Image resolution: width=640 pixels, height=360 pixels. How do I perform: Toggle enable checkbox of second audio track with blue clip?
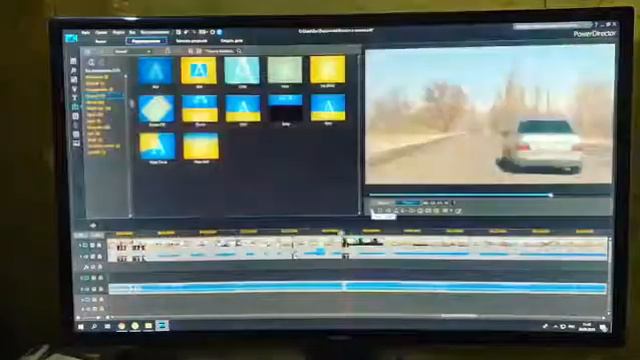[94, 289]
